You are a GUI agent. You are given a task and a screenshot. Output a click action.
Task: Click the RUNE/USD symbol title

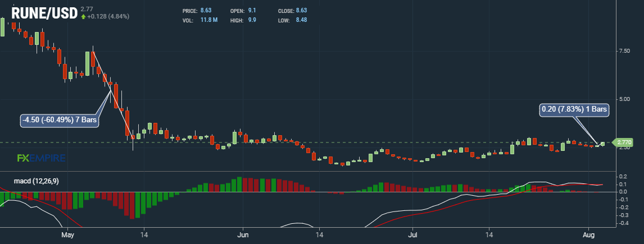click(x=44, y=13)
